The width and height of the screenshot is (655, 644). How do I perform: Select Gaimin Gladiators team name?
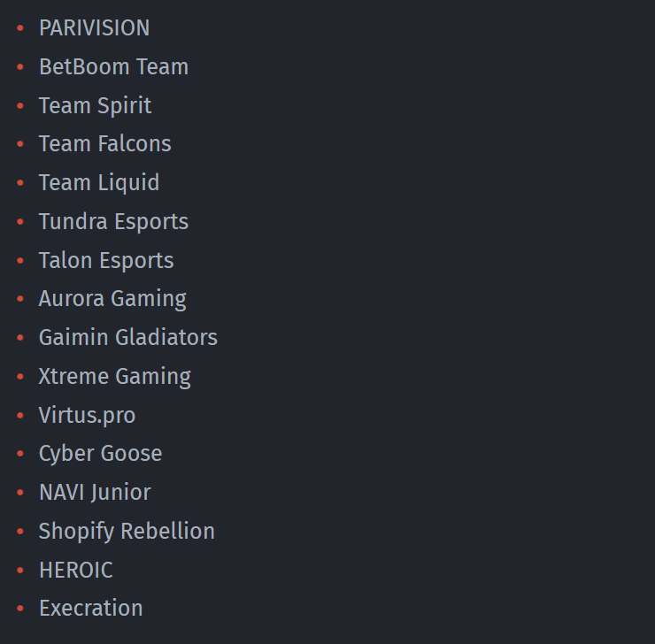point(128,337)
